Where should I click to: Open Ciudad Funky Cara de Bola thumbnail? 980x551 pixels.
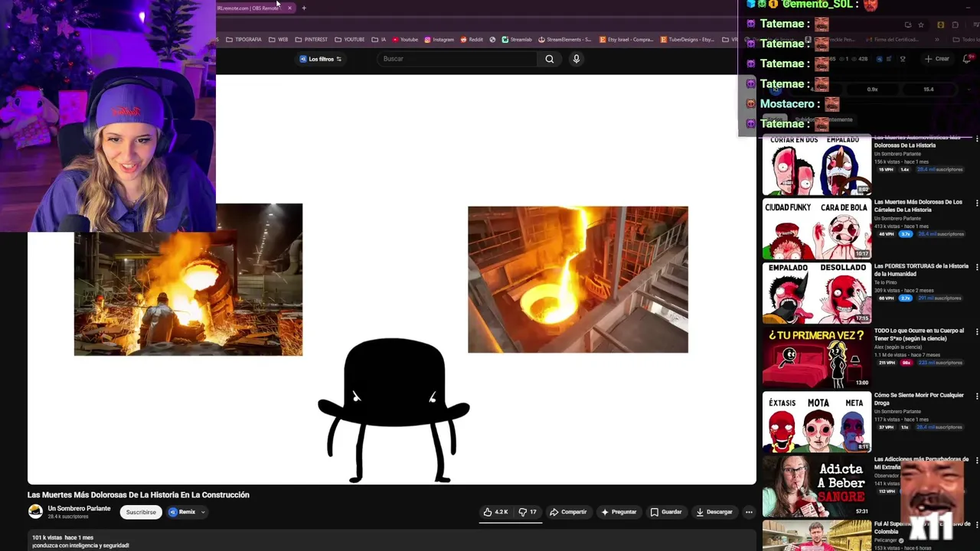(816, 230)
